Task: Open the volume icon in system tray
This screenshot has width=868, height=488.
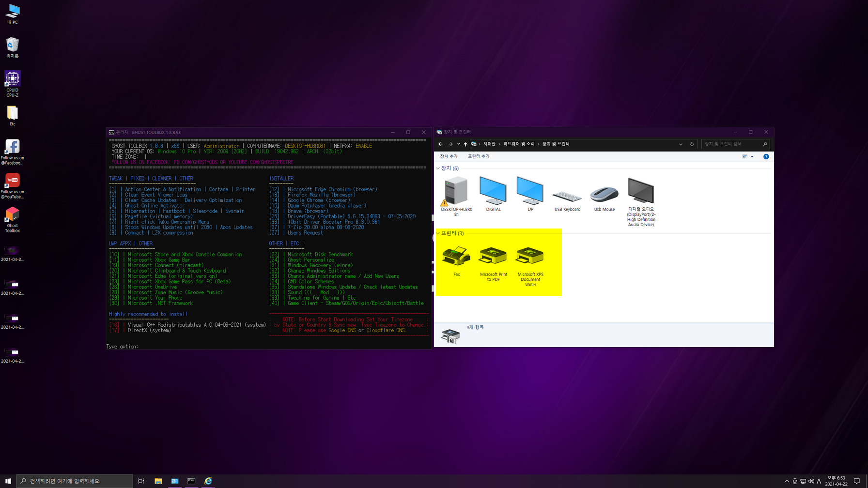Action: pyautogui.click(x=811, y=481)
